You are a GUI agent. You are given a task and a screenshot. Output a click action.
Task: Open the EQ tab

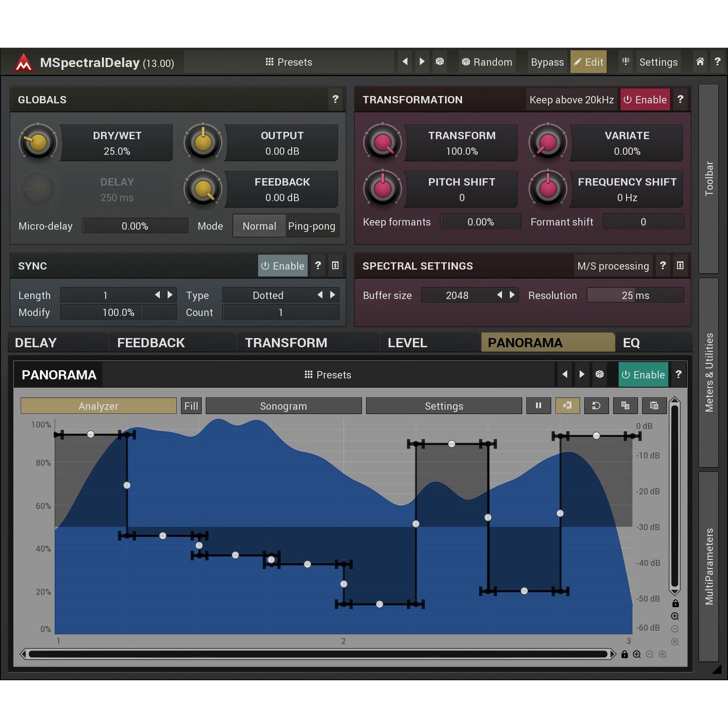pos(631,343)
